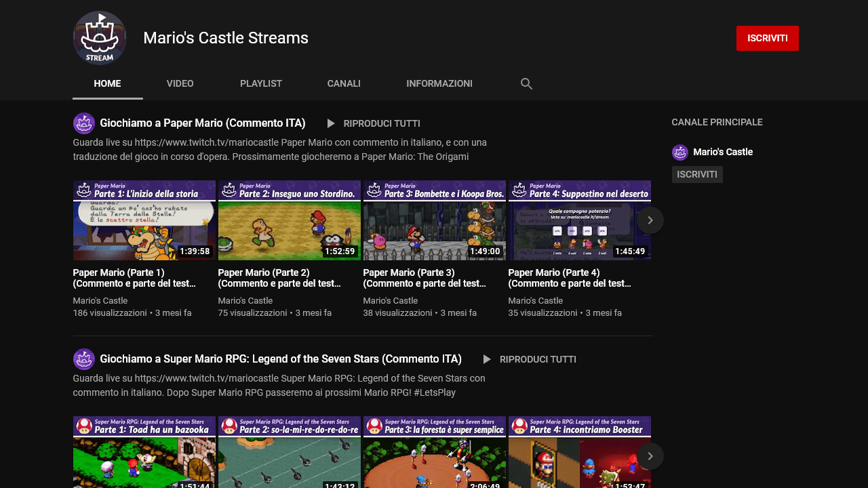The width and height of the screenshot is (868, 488).
Task: Open the channel search magnifier icon
Action: pos(526,84)
